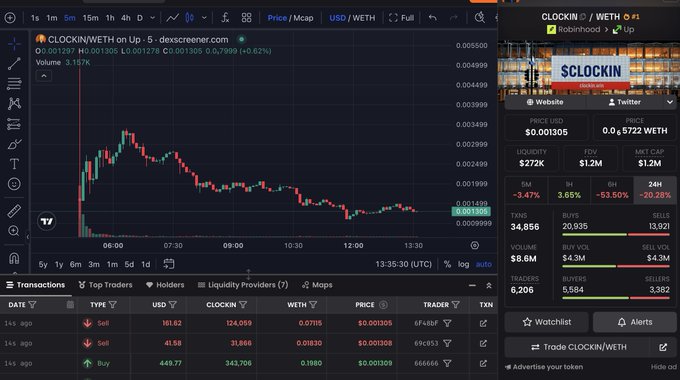
Task: Select the brush drawing tool
Action: coord(14,144)
